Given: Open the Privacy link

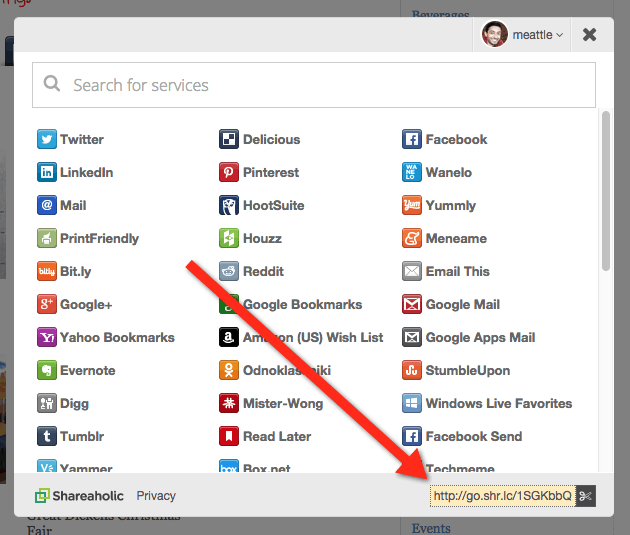Looking at the screenshot, I should coord(156,496).
